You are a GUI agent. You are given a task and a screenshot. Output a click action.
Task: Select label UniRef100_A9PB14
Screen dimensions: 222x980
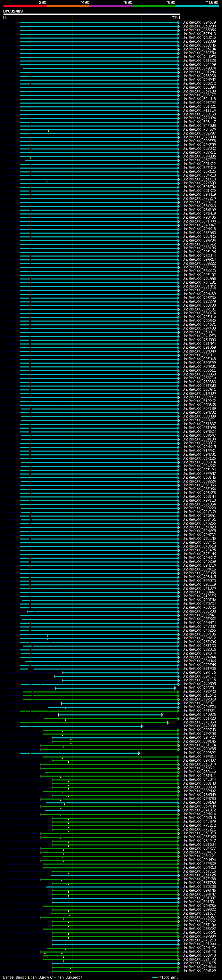(x=199, y=757)
